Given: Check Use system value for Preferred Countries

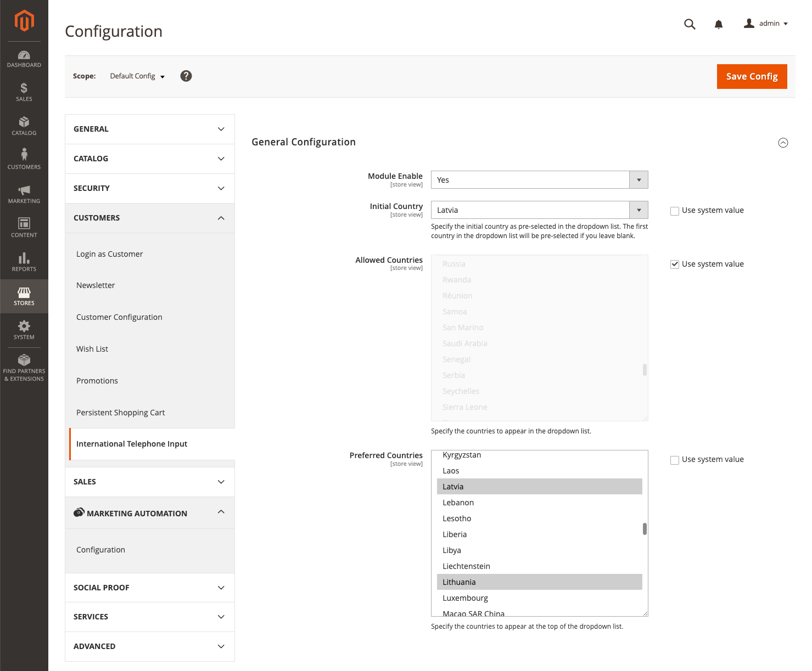Looking at the screenshot, I should click(675, 460).
